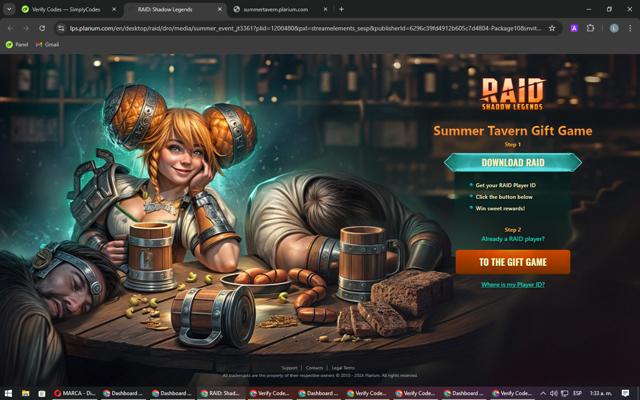Close the Verify Codes — SimplyCodes tab
Viewport: 640px width, 400px height.
pos(114,9)
